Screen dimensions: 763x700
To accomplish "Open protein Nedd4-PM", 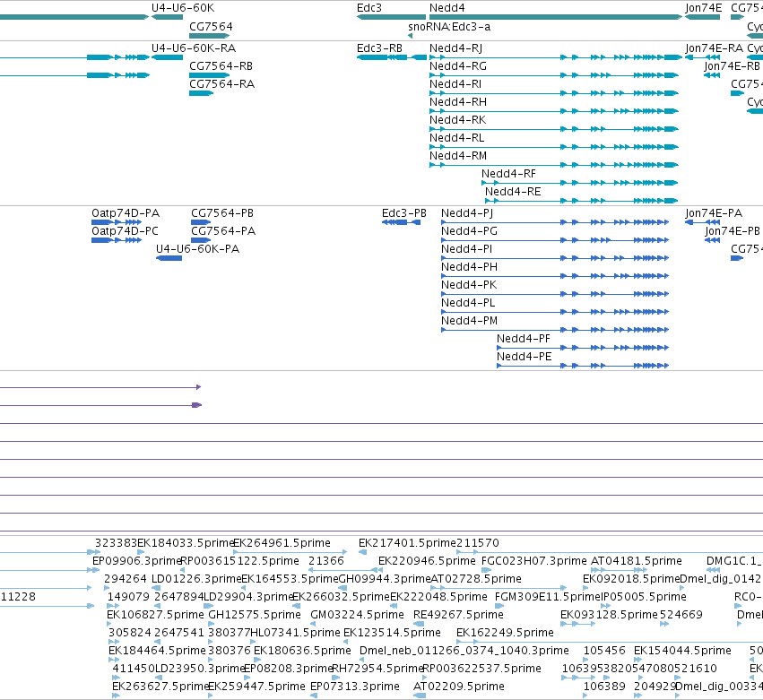I will 555,330.
